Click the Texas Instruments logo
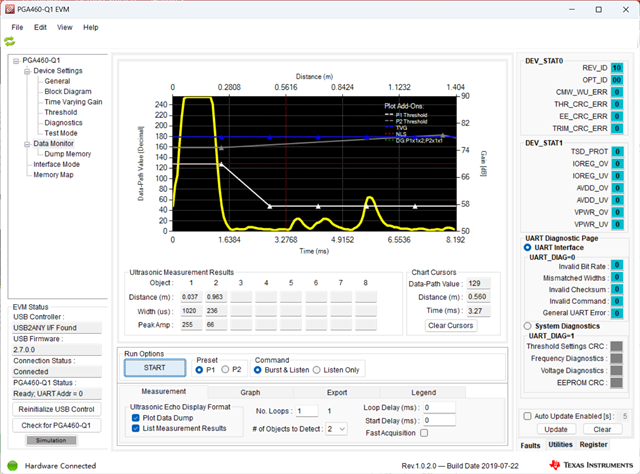This screenshot has width=640, height=474. pos(591,465)
